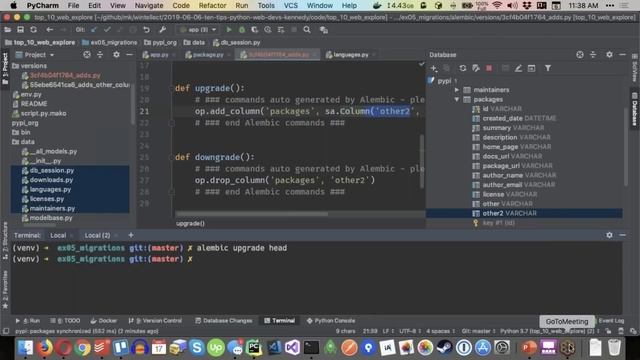Screen dimensions: 640x360
Task: Open the 4 spaces indent selector
Action: click(441, 331)
